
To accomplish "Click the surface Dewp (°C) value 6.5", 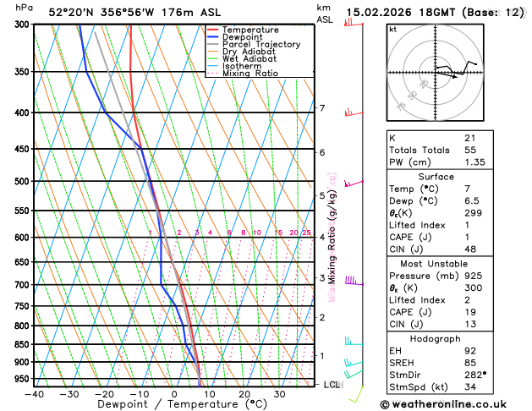I will click(x=472, y=200).
